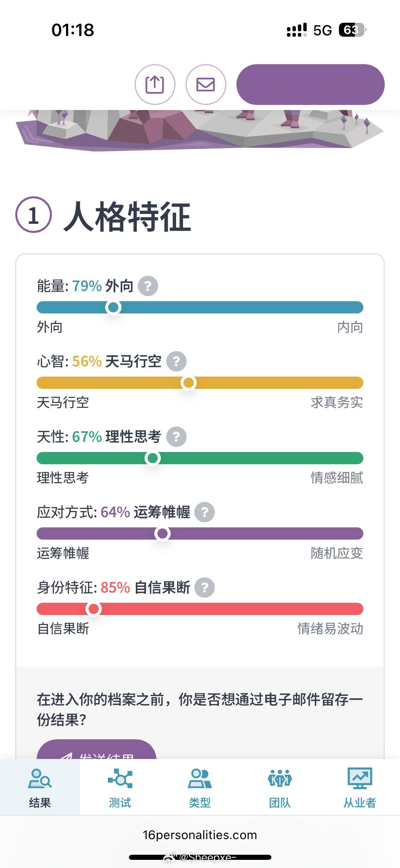Click the green 天性 slider handle
Viewport: 400px width, 868px height.
153,458
